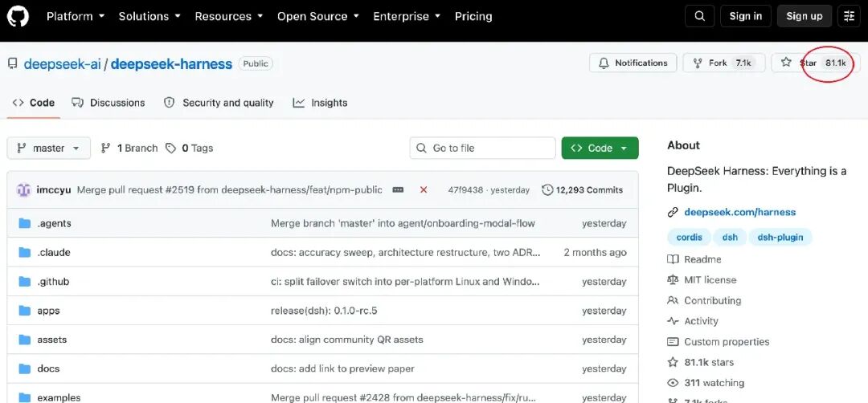Viewport: 868px width, 403px height.
Task: Open the GitHub logo homepage
Action: coord(18,16)
